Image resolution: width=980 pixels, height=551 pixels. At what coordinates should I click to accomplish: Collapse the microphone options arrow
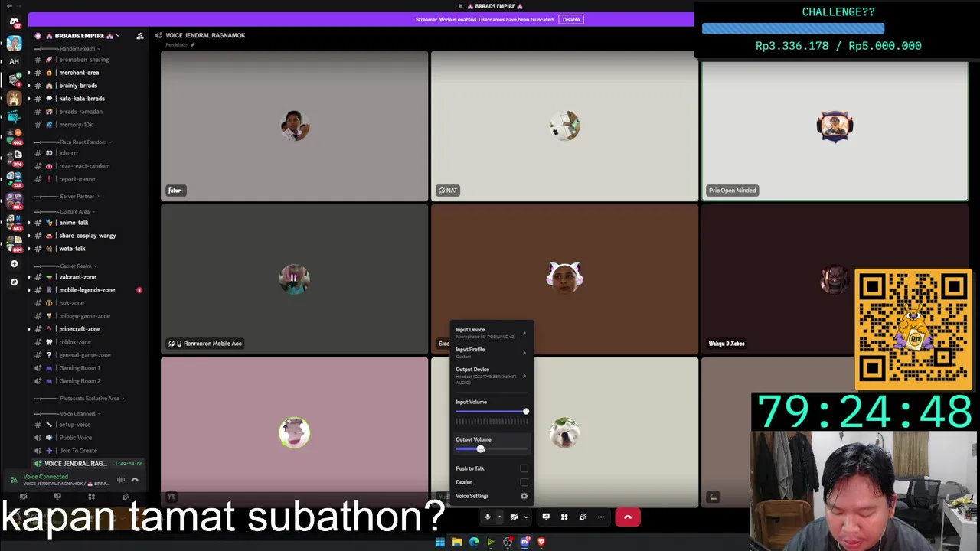tap(499, 517)
